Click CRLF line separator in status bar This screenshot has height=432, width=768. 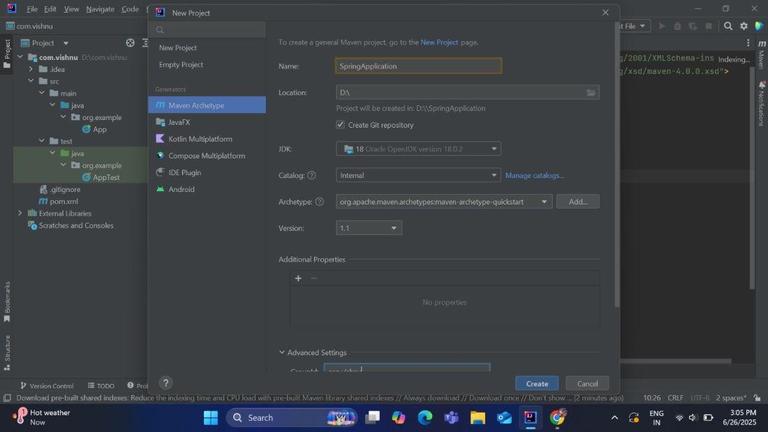coord(675,398)
